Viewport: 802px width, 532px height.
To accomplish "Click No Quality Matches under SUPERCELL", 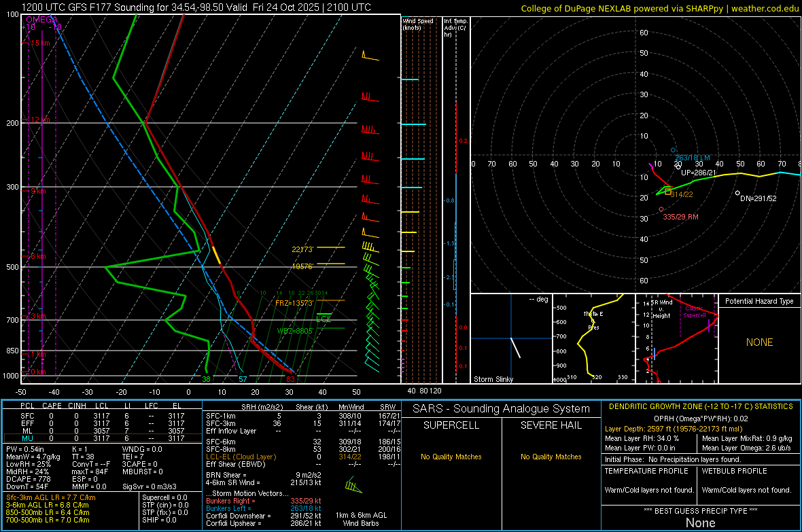I will [451, 457].
